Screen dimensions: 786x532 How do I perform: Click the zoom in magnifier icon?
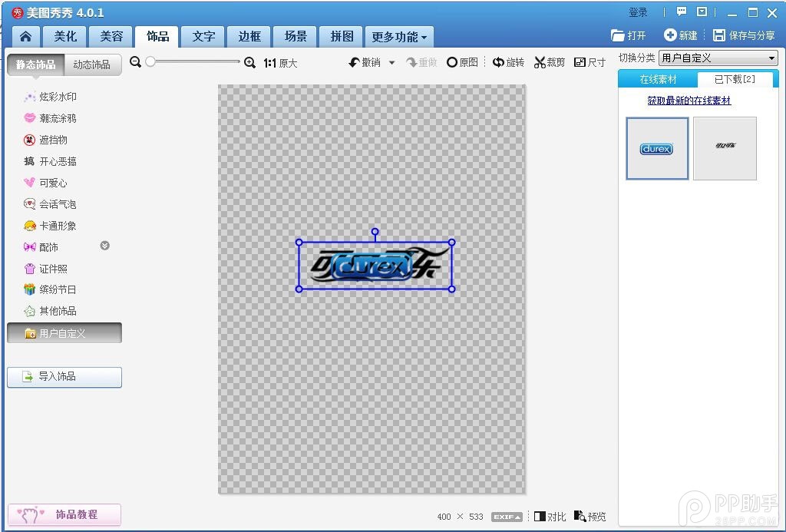click(x=249, y=63)
